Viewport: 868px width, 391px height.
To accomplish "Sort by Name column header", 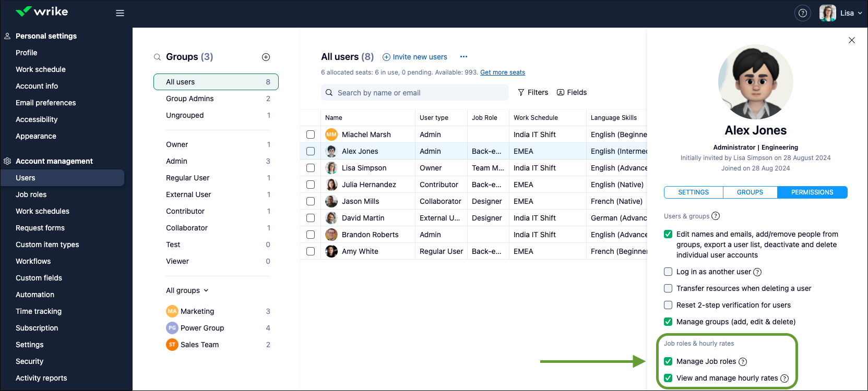I will click(334, 118).
